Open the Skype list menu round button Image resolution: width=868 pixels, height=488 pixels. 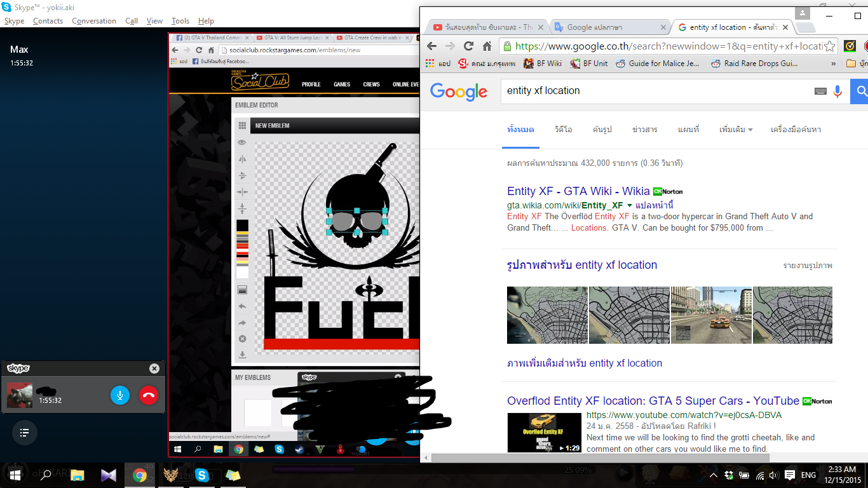pos(24,433)
